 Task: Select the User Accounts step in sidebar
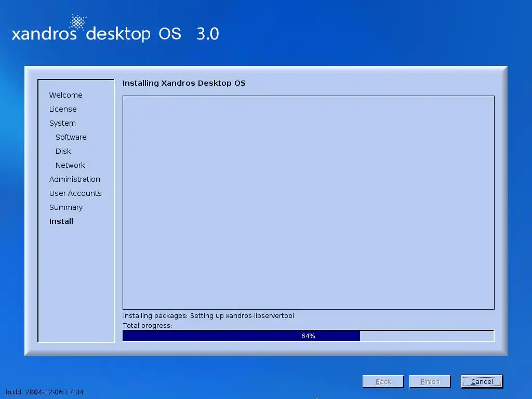[x=75, y=193]
